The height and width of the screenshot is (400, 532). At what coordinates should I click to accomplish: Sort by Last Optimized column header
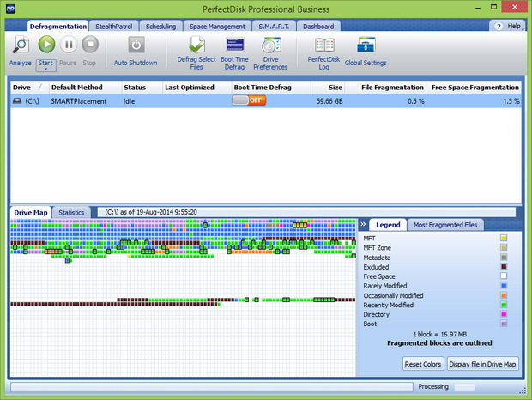[196, 88]
